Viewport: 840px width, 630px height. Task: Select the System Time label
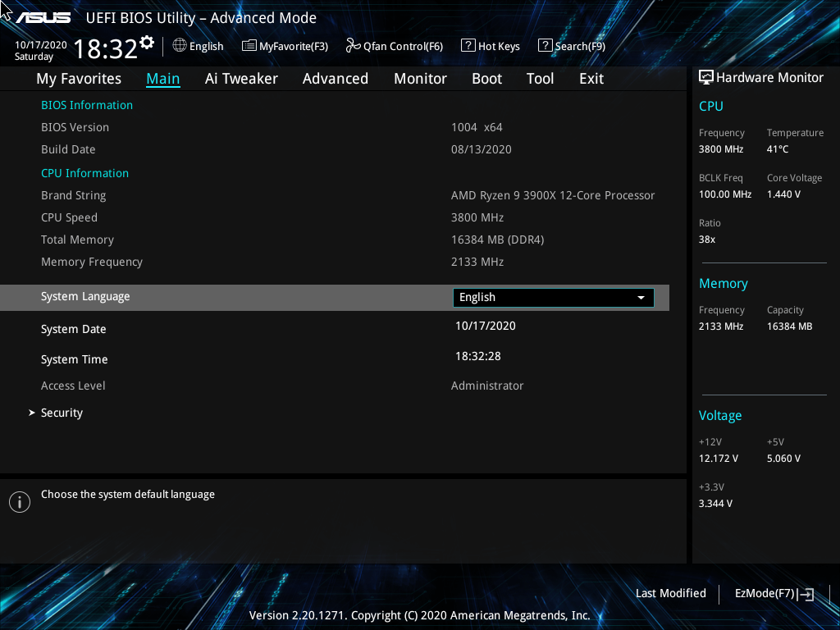[x=75, y=359]
